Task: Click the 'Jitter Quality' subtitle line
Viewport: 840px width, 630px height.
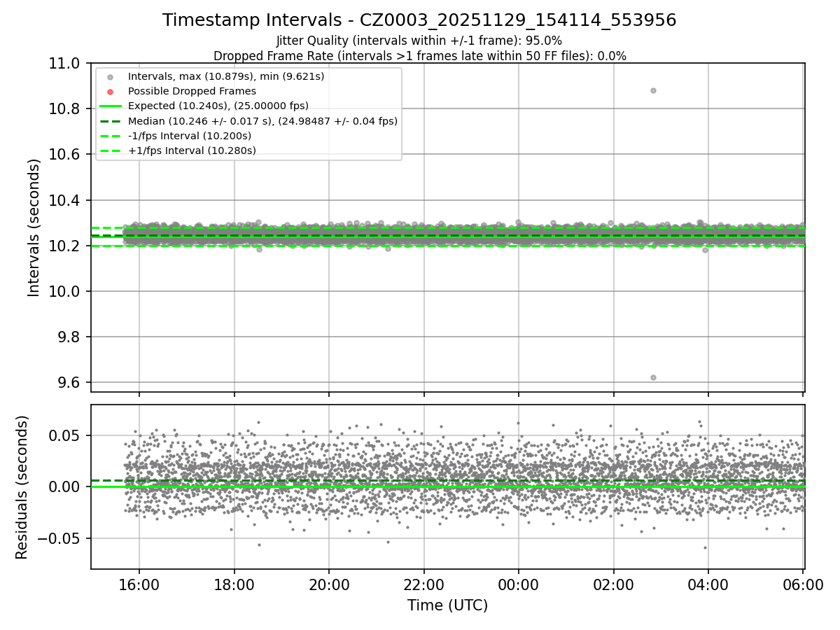Action: pos(419,41)
